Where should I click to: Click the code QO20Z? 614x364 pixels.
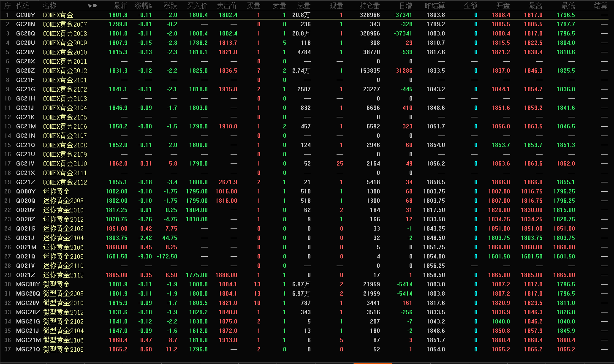26,219
